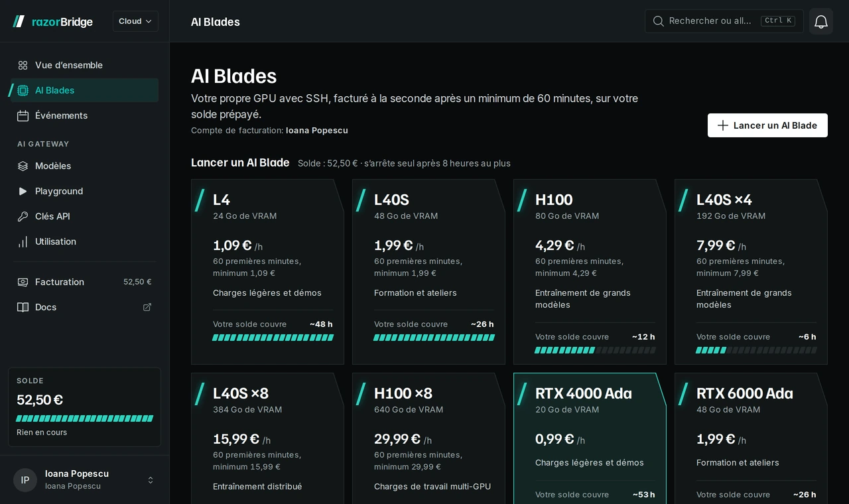Click the ~6 h coverage value
This screenshot has height=504, width=849.
point(807,337)
